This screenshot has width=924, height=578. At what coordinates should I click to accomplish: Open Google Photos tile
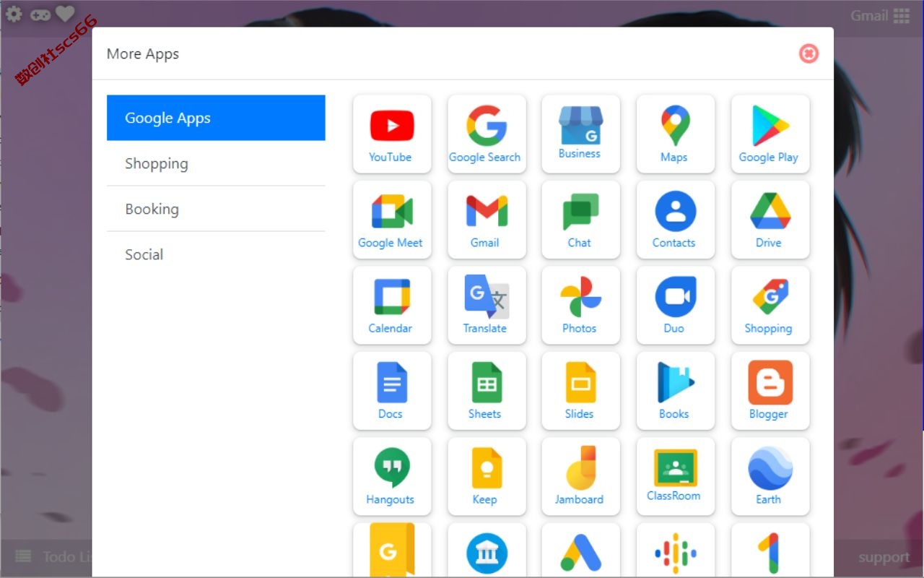click(581, 305)
